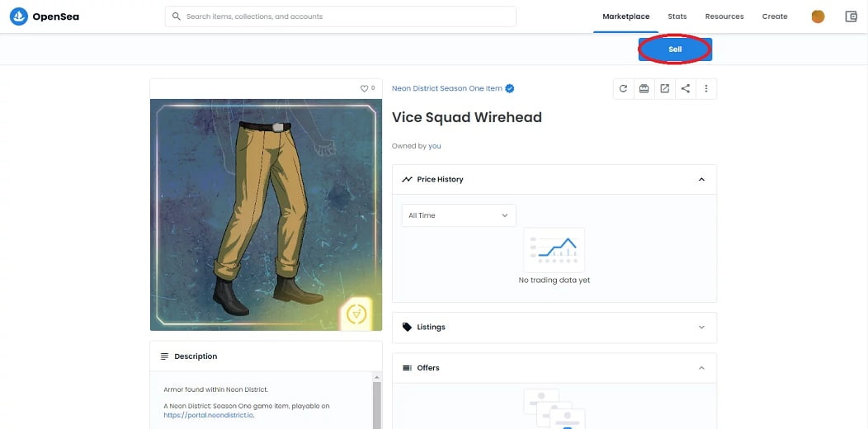Click the Description lines icon
Image resolution: width=868 pixels, height=429 pixels.
point(164,356)
